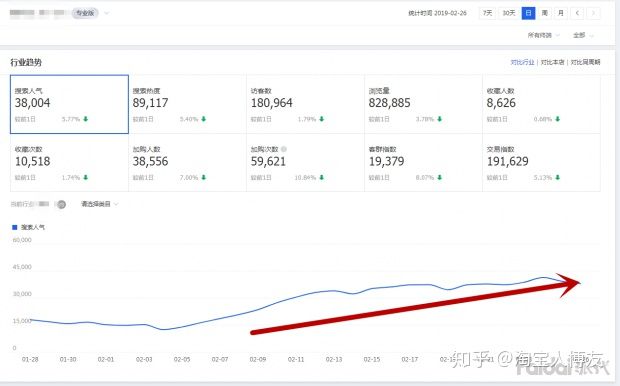Select the 收藏次数 10,518 metric card
Screen dimensions: 620x386
[69, 163]
